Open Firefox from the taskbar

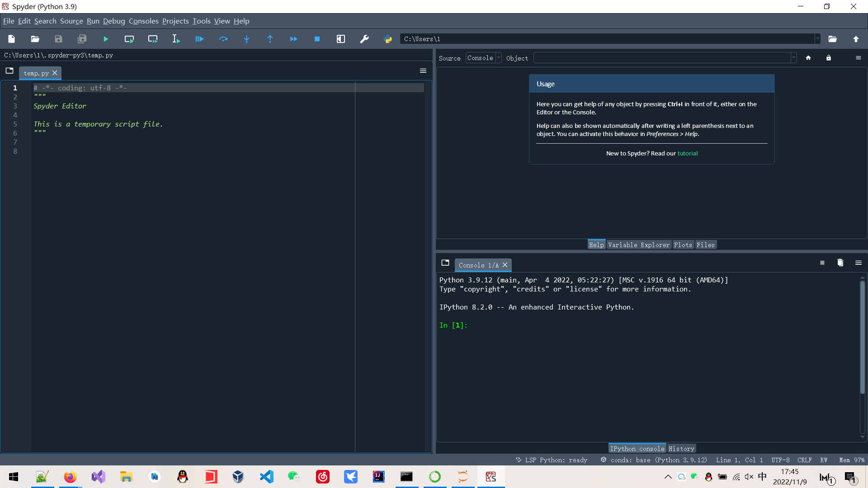tap(70, 477)
